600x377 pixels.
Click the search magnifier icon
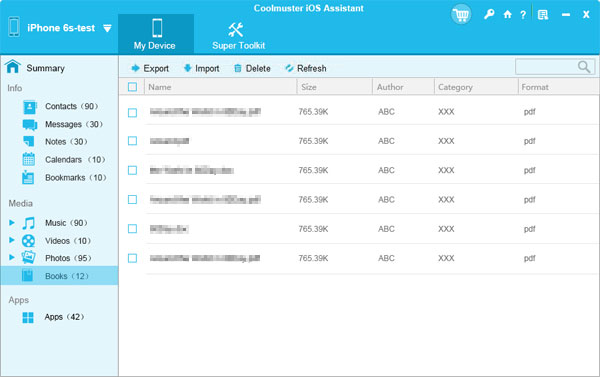pyautogui.click(x=584, y=67)
